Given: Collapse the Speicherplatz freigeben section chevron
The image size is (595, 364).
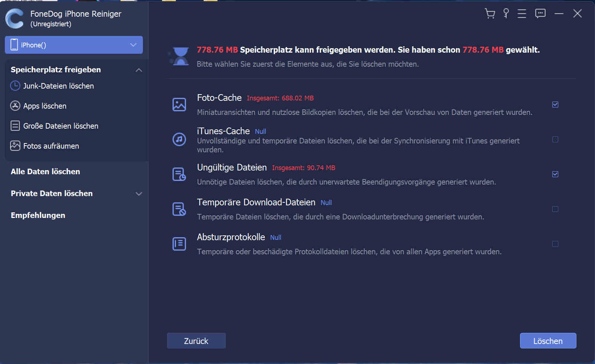Looking at the screenshot, I should (x=139, y=70).
